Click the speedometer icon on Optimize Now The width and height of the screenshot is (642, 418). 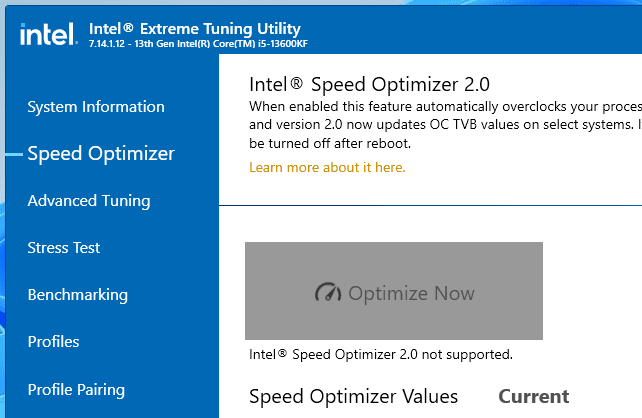[328, 292]
